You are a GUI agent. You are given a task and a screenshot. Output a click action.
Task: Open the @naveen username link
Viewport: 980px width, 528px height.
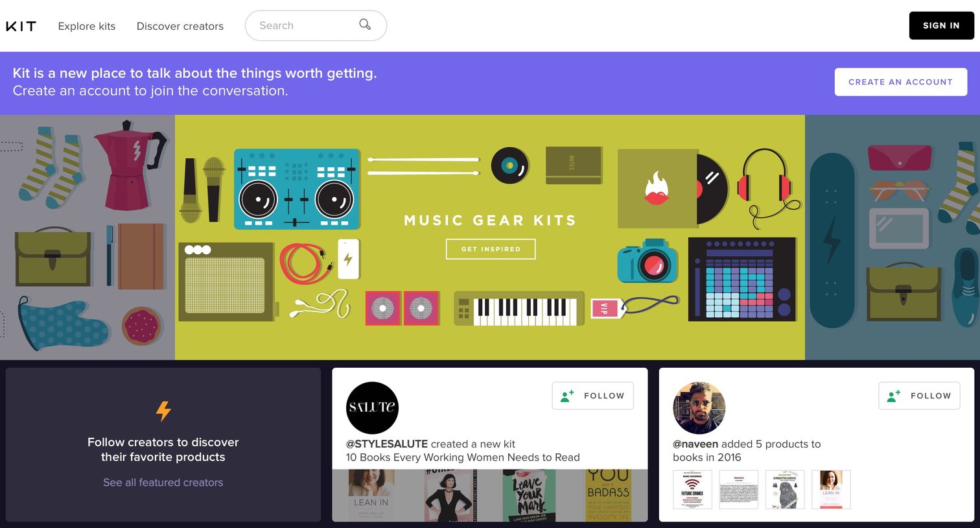695,444
